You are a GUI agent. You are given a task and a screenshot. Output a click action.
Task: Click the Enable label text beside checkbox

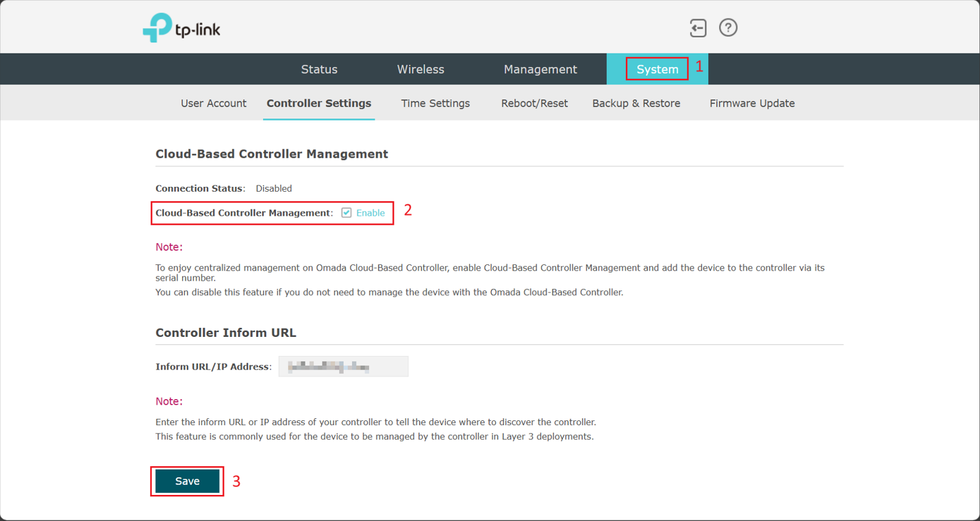coord(370,213)
